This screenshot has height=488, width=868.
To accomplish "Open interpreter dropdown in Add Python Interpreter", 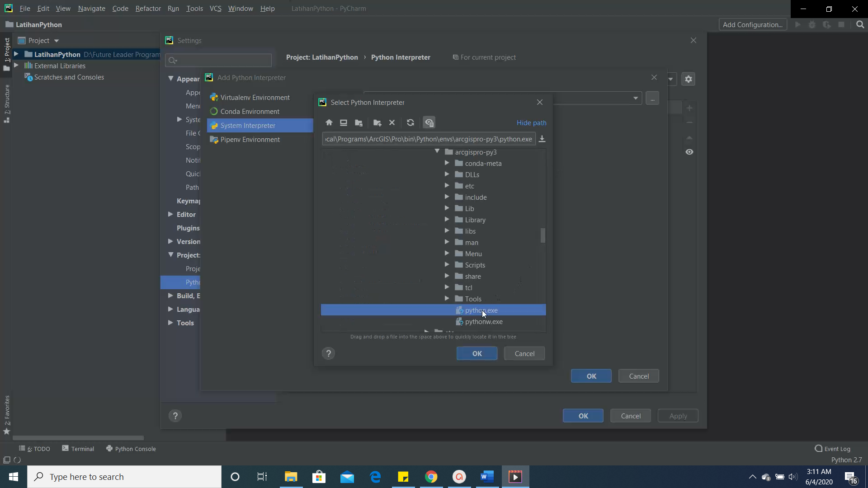I will point(636,98).
